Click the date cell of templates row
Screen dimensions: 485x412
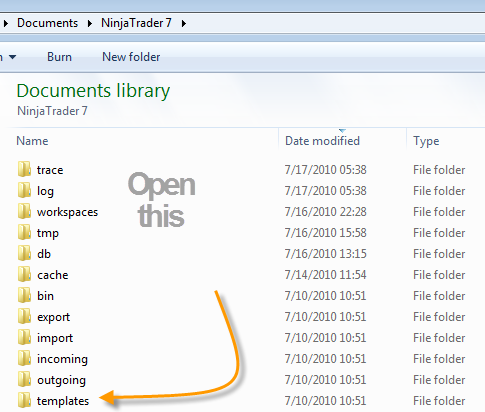point(325,401)
